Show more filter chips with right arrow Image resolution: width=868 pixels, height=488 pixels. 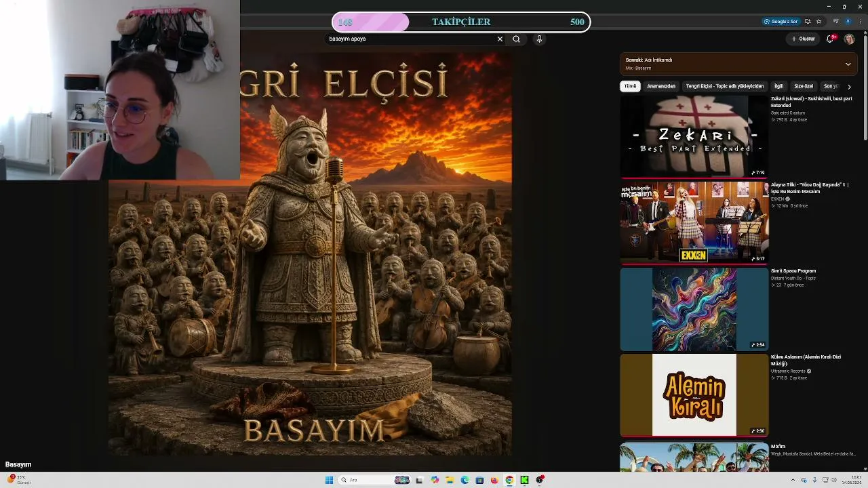coord(849,87)
